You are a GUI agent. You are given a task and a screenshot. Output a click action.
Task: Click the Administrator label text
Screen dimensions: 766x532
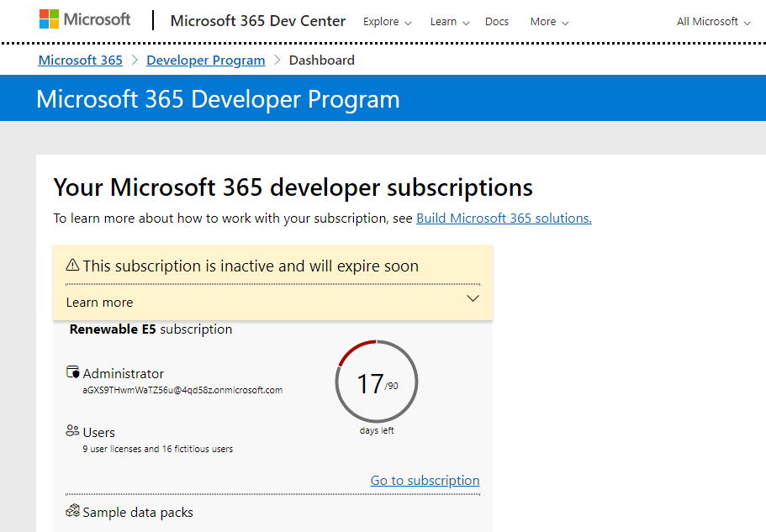coord(123,373)
